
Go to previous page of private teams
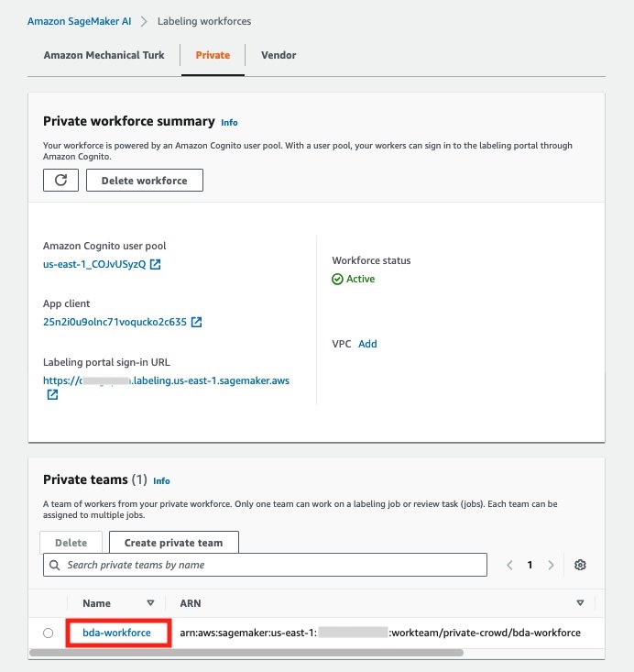(x=509, y=565)
